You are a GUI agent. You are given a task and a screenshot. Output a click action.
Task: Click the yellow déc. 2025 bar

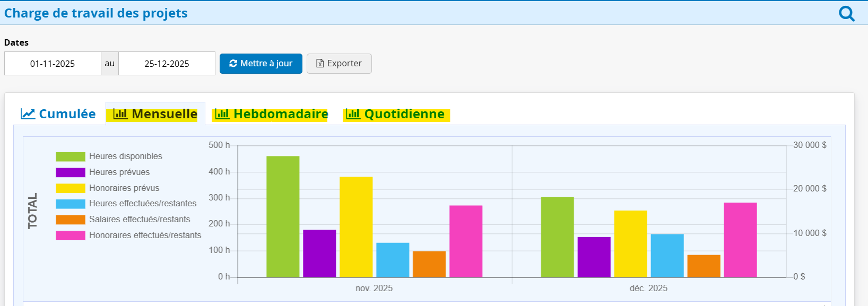(630, 244)
